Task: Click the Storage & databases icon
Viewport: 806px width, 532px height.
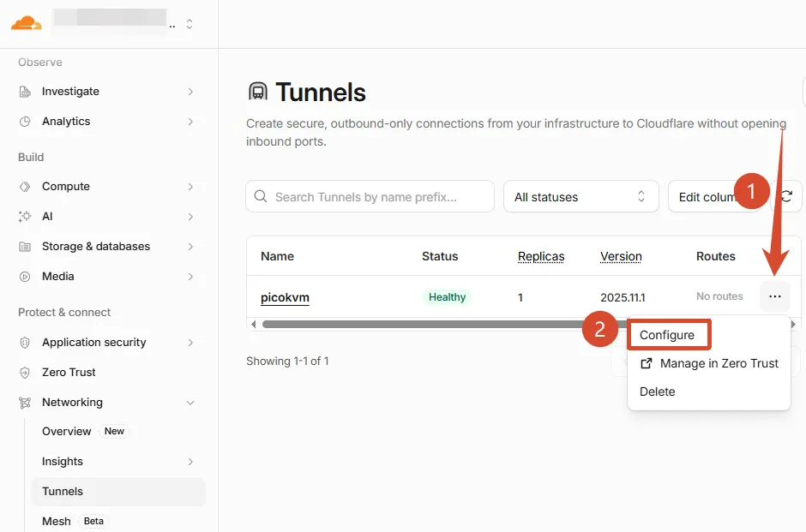Action: pyautogui.click(x=25, y=247)
